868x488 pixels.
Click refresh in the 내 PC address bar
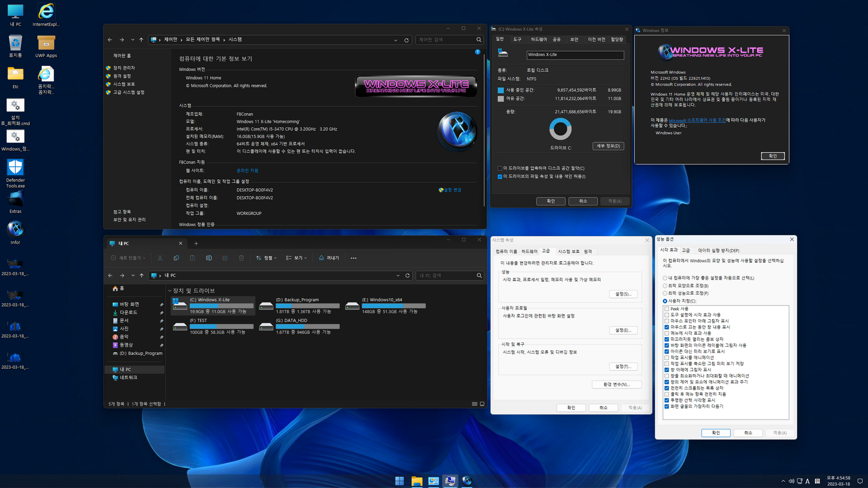[408, 275]
